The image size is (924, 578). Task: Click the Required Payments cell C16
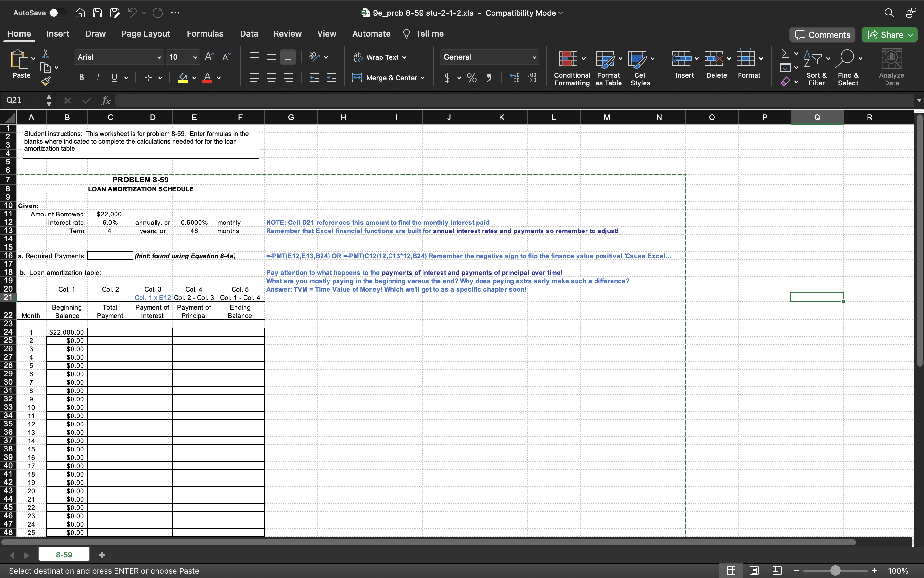(x=110, y=256)
